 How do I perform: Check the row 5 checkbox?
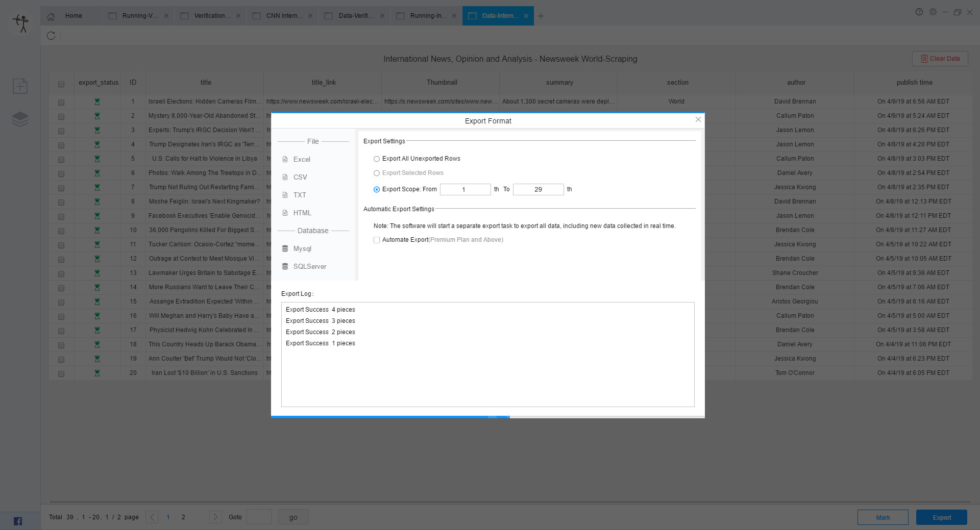(61, 160)
